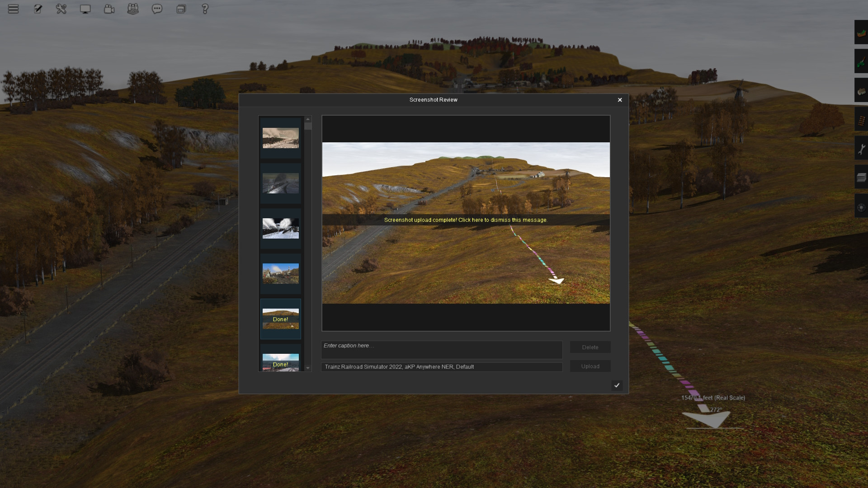
Task: Open the help question mark menu
Action: click(205, 9)
